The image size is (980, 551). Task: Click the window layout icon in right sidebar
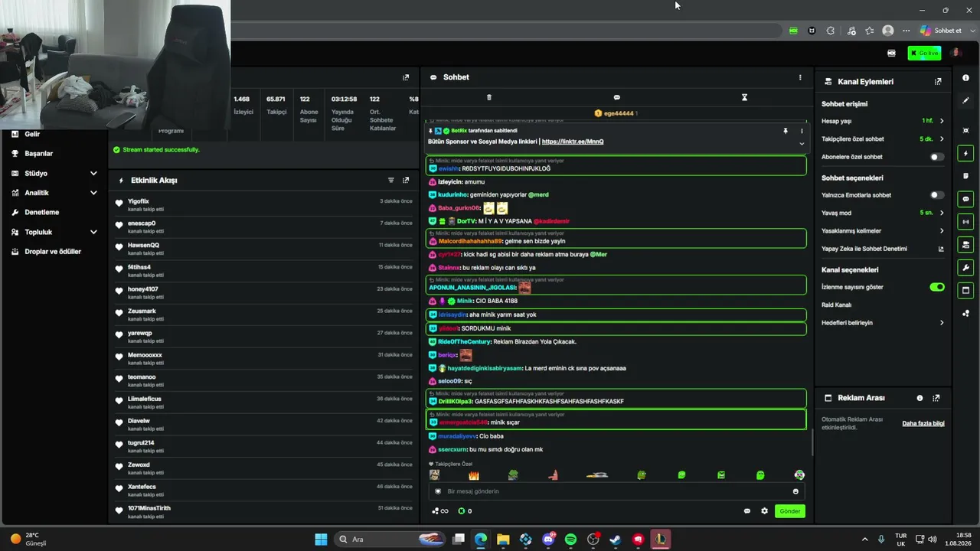[965, 291]
